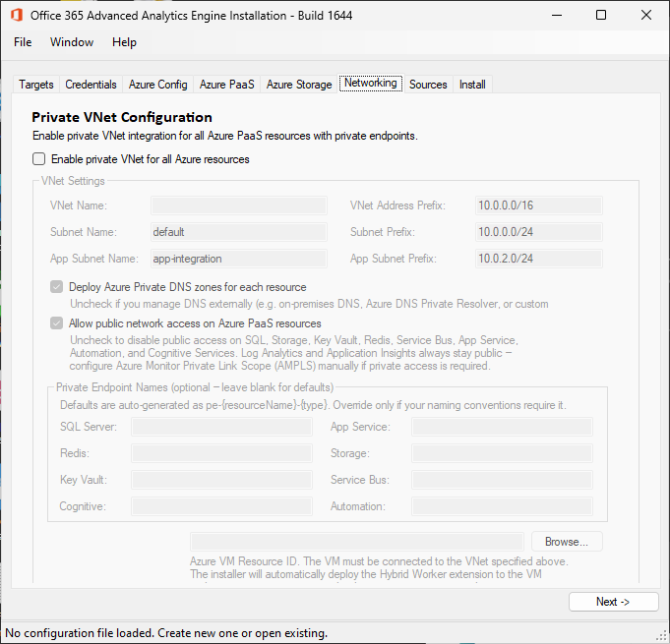Click the Redis endpoint name field

[221, 453]
